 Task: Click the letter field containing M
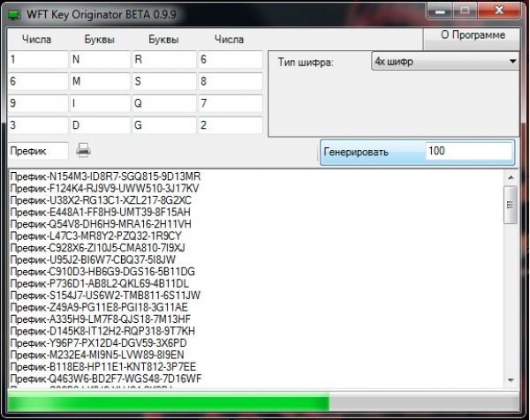point(100,81)
